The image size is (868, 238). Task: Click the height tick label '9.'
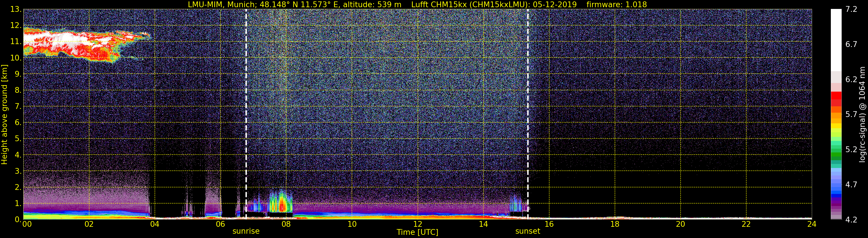[18, 74]
